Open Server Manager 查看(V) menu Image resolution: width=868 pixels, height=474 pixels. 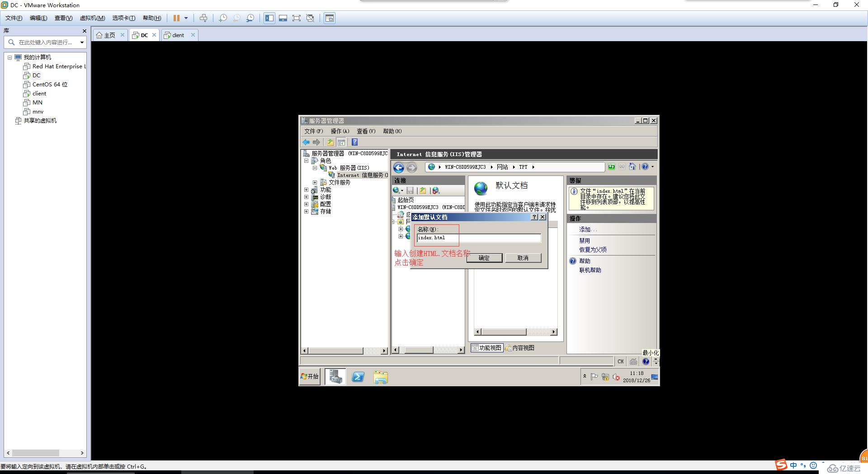coord(366,131)
